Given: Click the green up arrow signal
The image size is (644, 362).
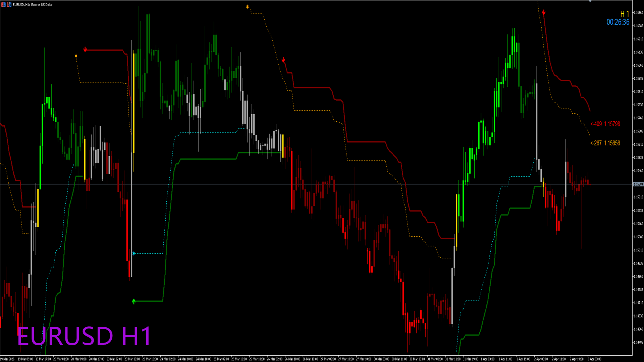Looking at the screenshot, I should [134, 301].
